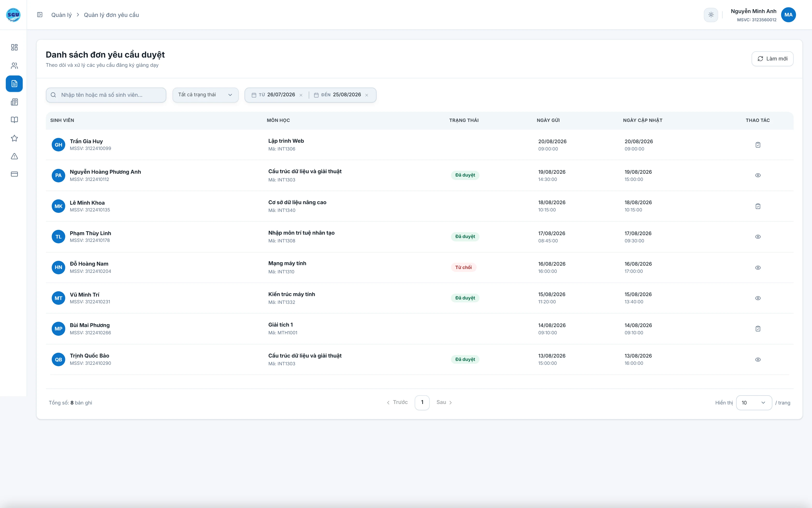812x508 pixels.
Task: Click the HN avatar of Đỗ Hoàng Nam
Action: (x=58, y=268)
